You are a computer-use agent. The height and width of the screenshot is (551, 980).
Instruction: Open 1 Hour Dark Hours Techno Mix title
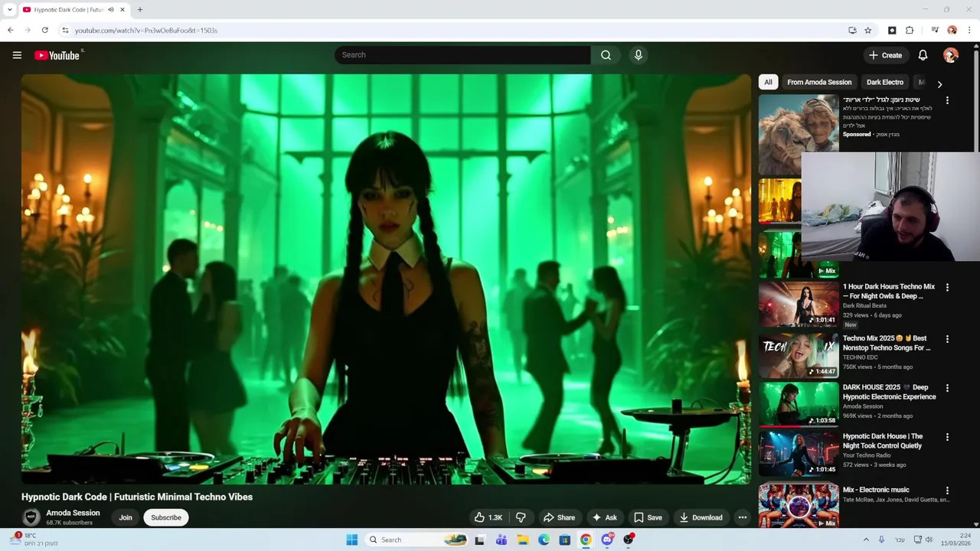coord(889,291)
